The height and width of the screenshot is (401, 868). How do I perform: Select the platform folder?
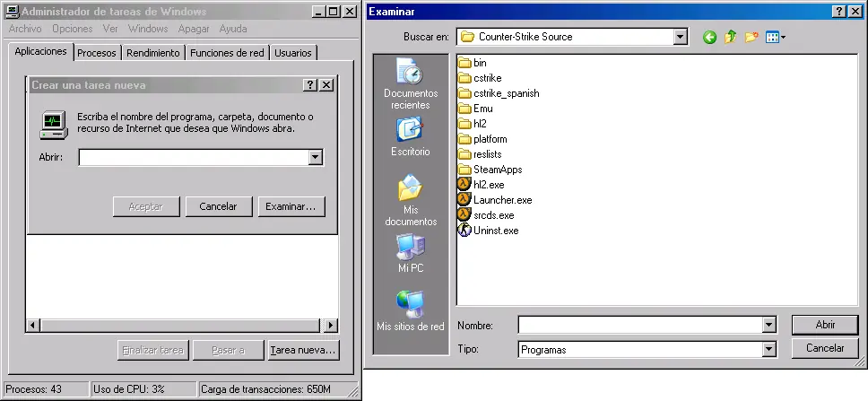[482, 139]
